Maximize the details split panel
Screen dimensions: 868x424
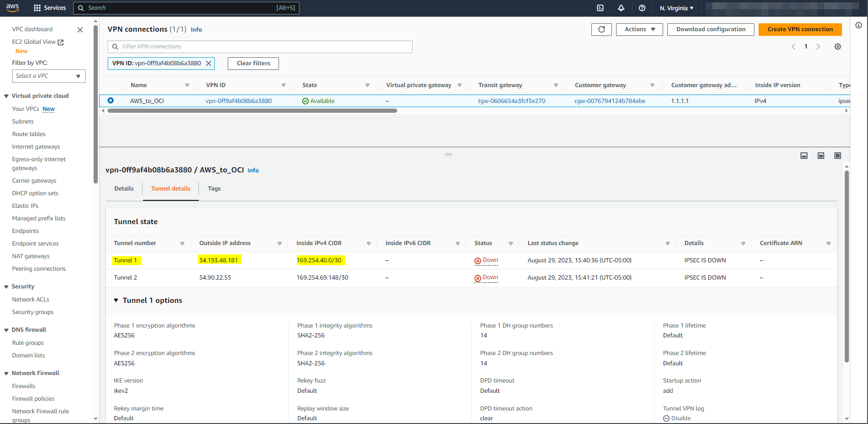[838, 156]
